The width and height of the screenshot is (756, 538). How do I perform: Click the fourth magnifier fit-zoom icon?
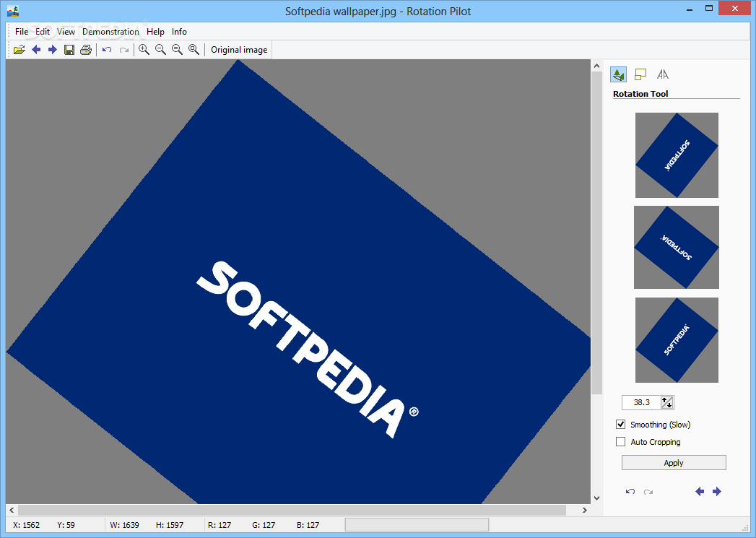tap(194, 50)
